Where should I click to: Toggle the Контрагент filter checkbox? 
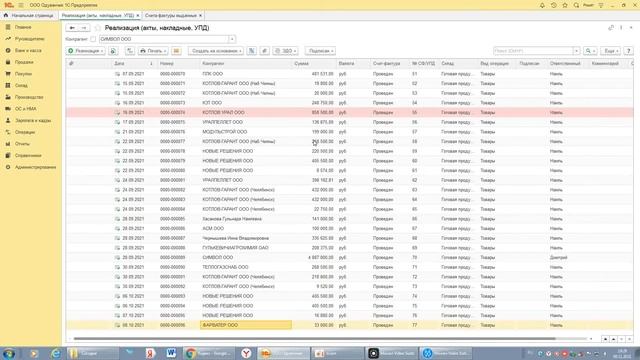point(93,39)
